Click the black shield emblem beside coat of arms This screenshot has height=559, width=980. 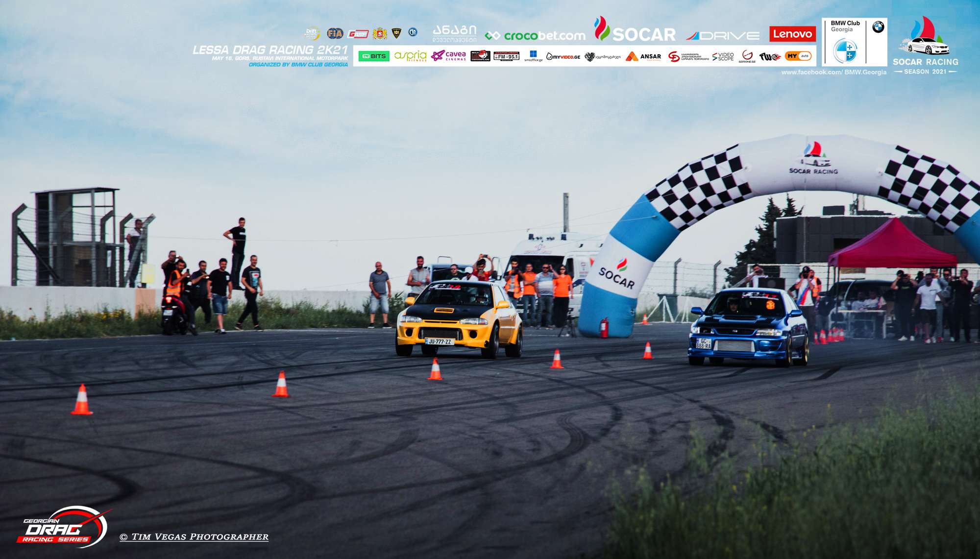pos(396,33)
